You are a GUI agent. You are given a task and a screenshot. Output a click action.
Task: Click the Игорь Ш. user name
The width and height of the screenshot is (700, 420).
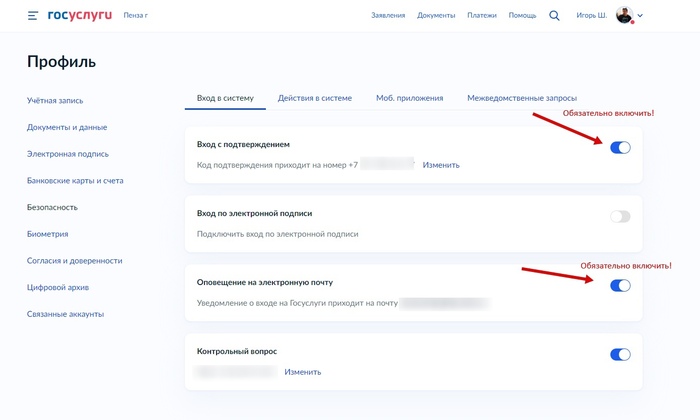click(592, 15)
